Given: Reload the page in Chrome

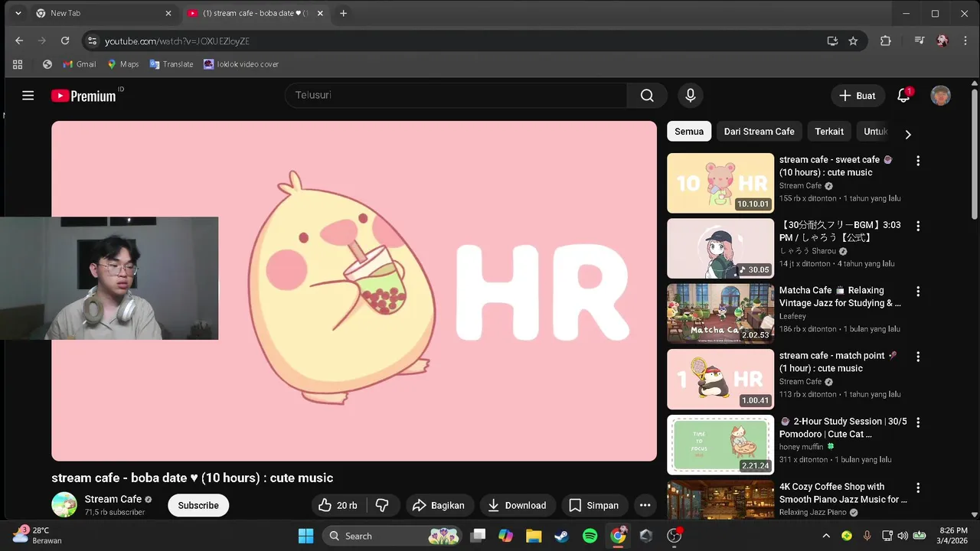Looking at the screenshot, I should [x=65, y=41].
